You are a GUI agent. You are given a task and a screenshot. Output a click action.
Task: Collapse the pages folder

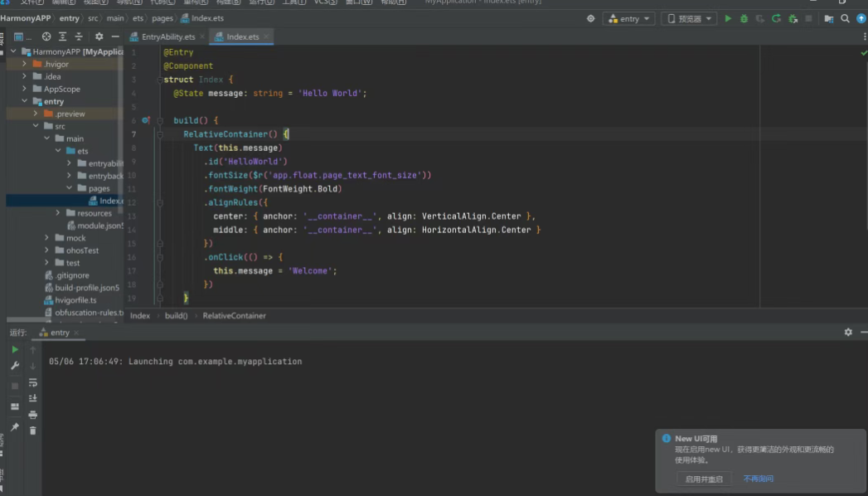pyautogui.click(x=69, y=188)
